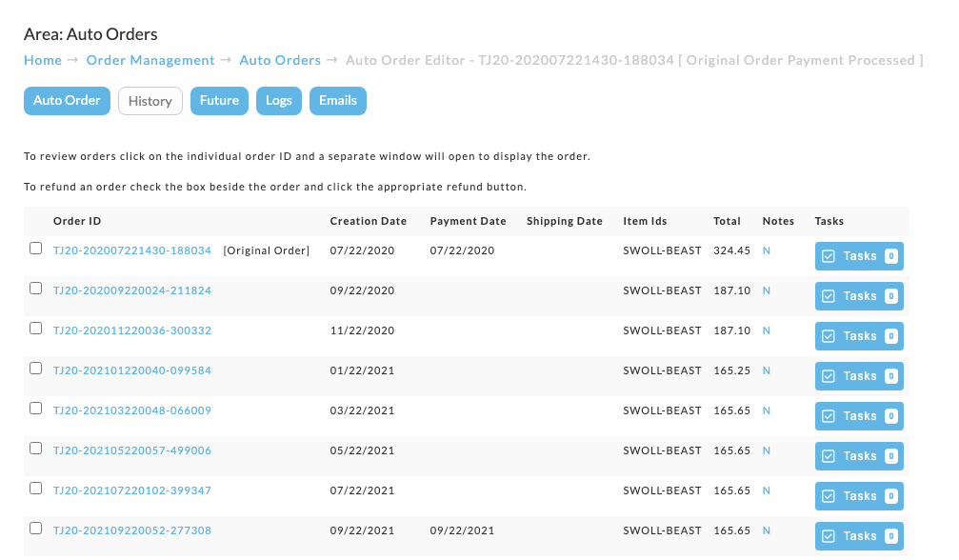The width and height of the screenshot is (959, 560).
Task: Click the [Original Order] label
Action: (266, 250)
